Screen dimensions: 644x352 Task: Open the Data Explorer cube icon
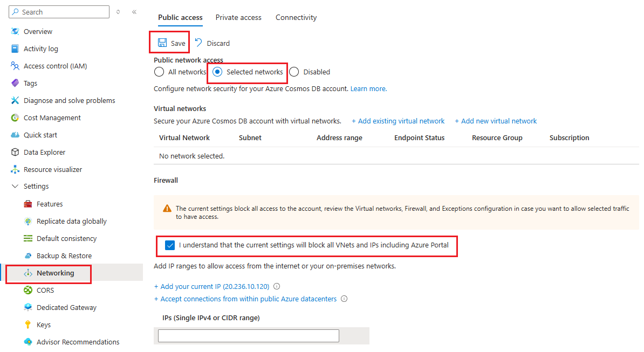[15, 153]
